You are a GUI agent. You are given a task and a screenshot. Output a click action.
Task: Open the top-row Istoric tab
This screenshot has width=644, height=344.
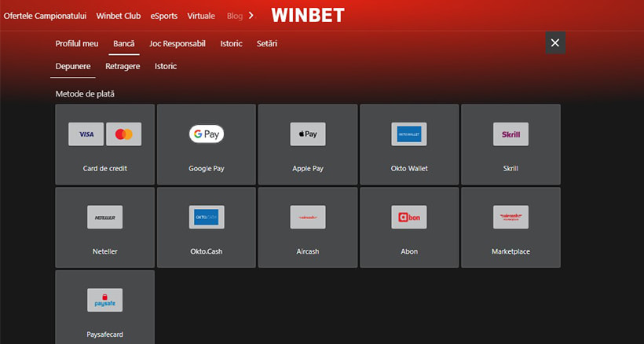(x=231, y=43)
